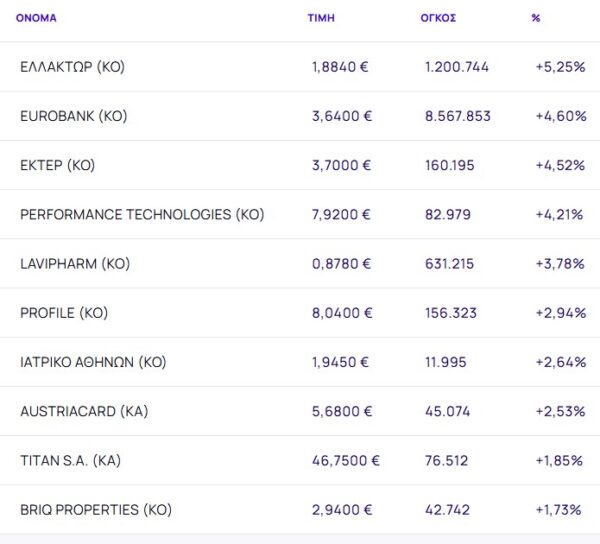Image resolution: width=600 pixels, height=544 pixels.
Task: Select the 7,9200 € price cell
Action: (x=342, y=215)
